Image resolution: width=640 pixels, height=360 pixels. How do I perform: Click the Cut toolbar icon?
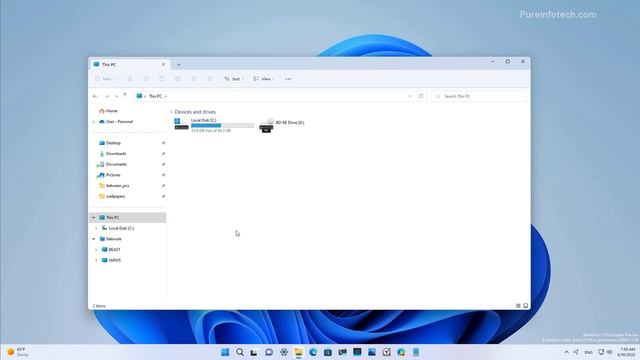tap(130, 79)
